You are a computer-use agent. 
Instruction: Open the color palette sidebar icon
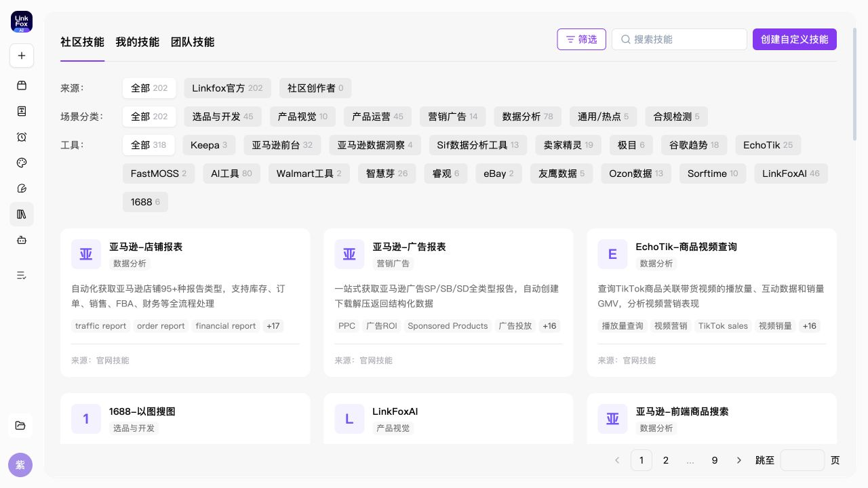22,163
